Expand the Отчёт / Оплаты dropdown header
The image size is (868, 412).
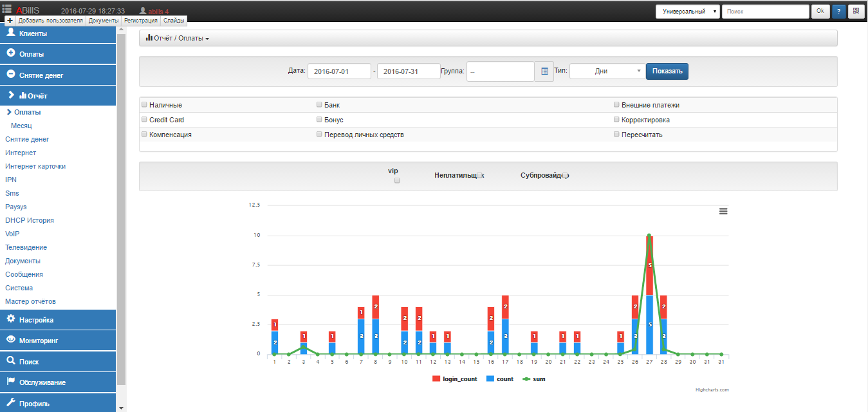point(178,39)
